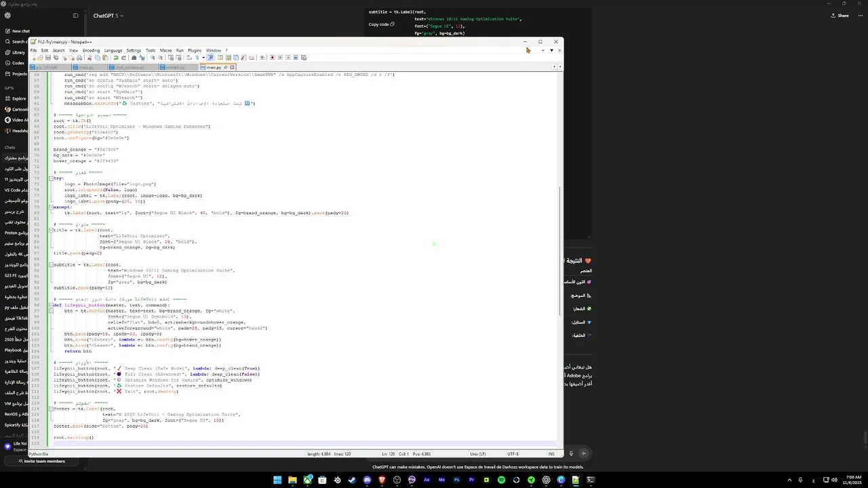Click the ChatGPT voice mode icon

583,453
